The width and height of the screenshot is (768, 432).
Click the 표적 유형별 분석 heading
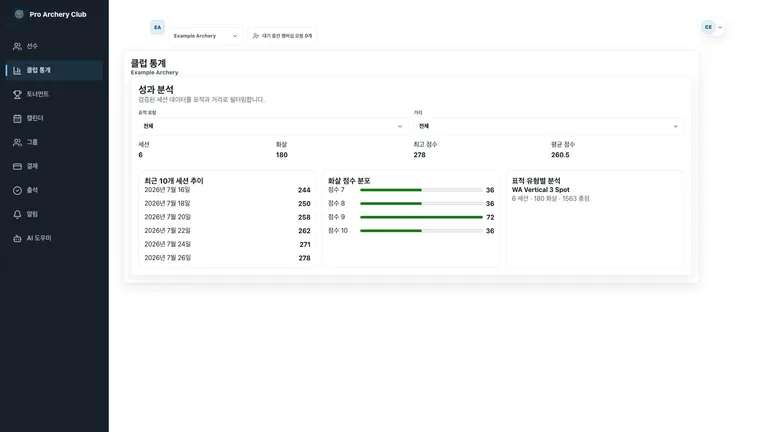coord(536,181)
